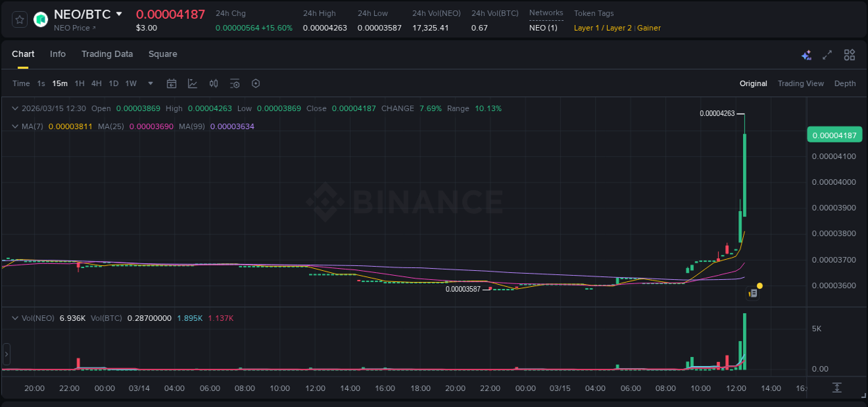
Task: Favorite NEO/BTC using the star icon
Action: tap(19, 19)
